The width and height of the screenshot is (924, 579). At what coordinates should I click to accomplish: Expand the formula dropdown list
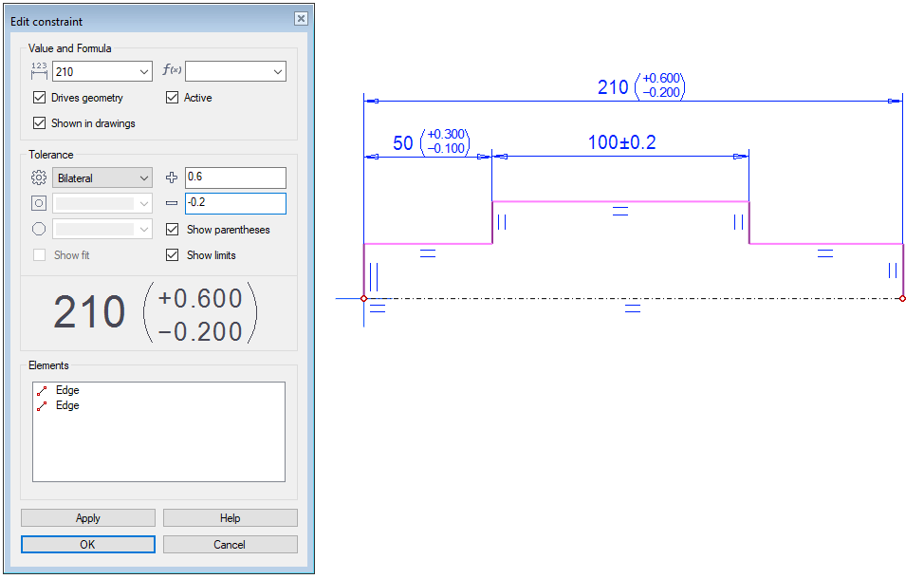277,71
